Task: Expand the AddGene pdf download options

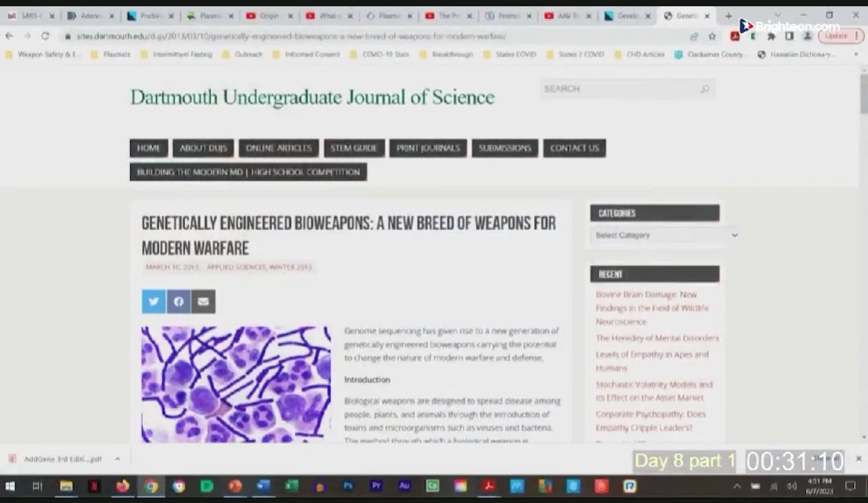Action: click(118, 459)
